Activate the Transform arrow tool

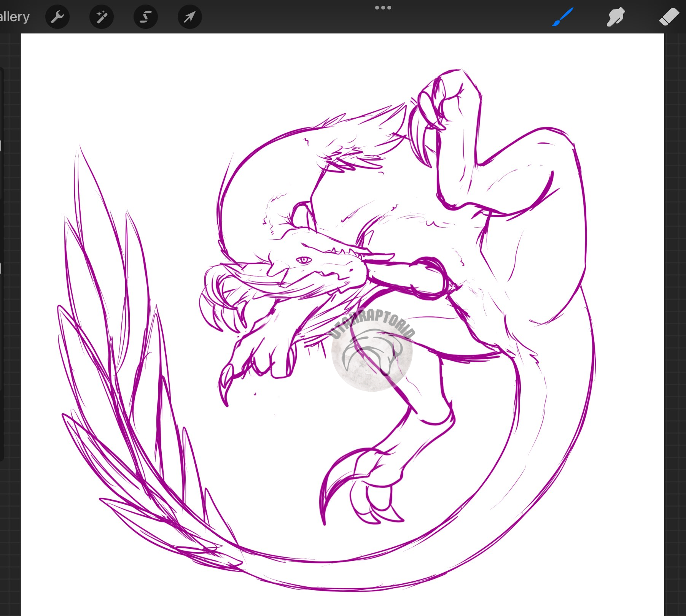[x=190, y=17]
